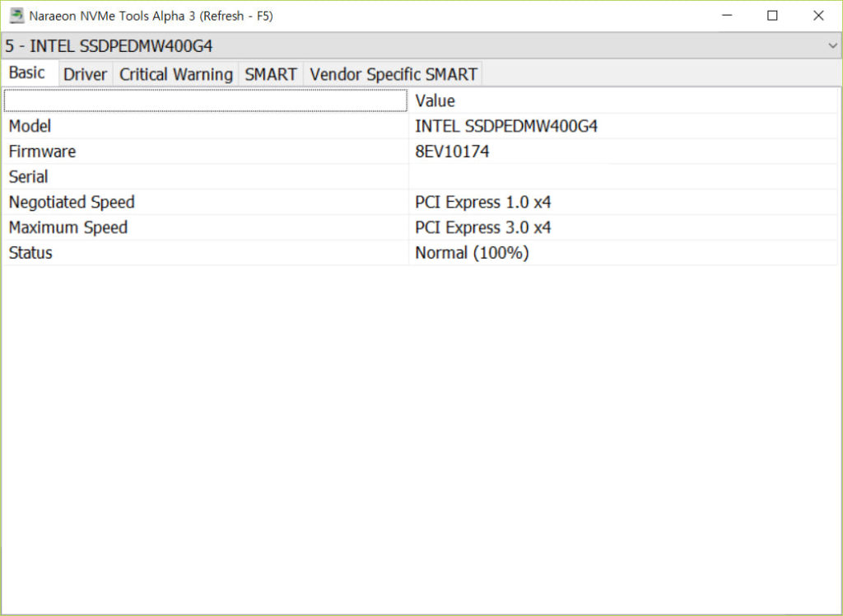
Task: Maximize the NVMe Tools window
Action: [x=772, y=16]
